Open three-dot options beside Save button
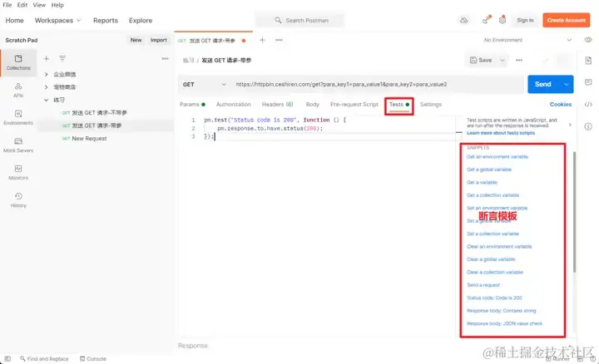The image size is (599, 364). pos(519,61)
